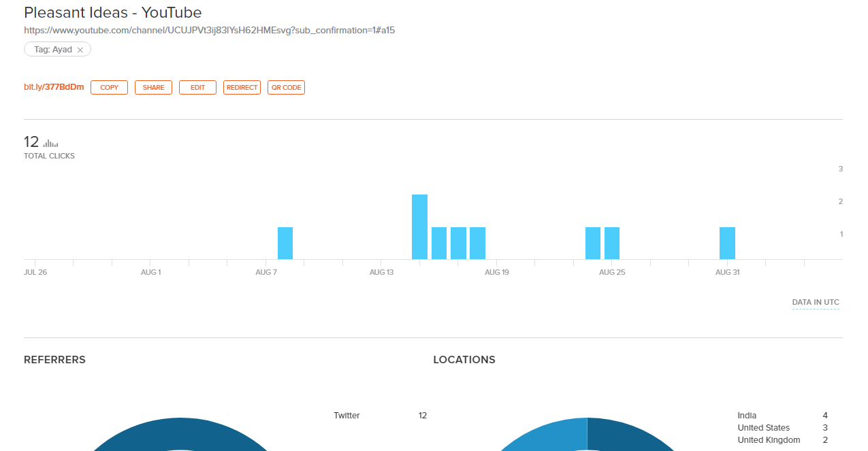Click the TOTAL CLICKS label
The width and height of the screenshot is (868, 451).
[x=49, y=156]
